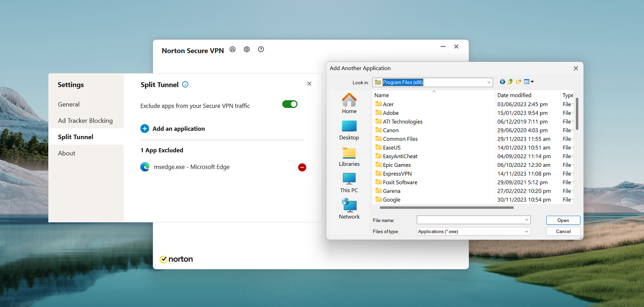Open Ad Tracker Blocking settings
The height and width of the screenshot is (307, 644).
click(x=85, y=121)
